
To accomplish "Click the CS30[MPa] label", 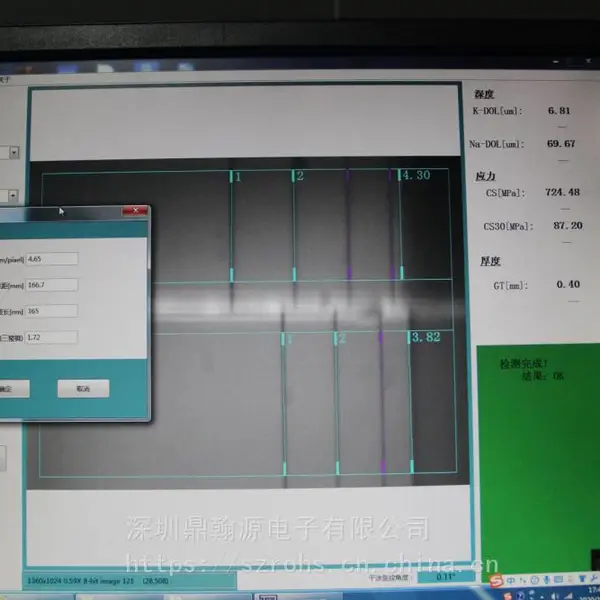I will pyautogui.click(x=508, y=227).
